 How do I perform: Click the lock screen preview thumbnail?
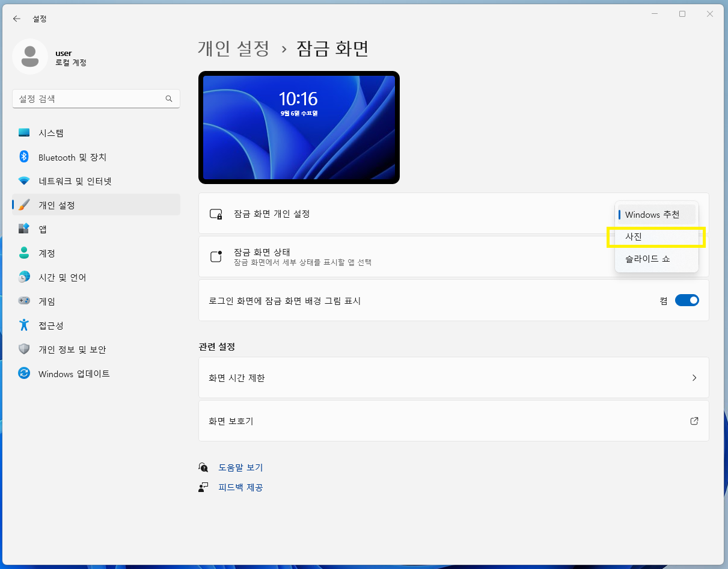(x=299, y=128)
